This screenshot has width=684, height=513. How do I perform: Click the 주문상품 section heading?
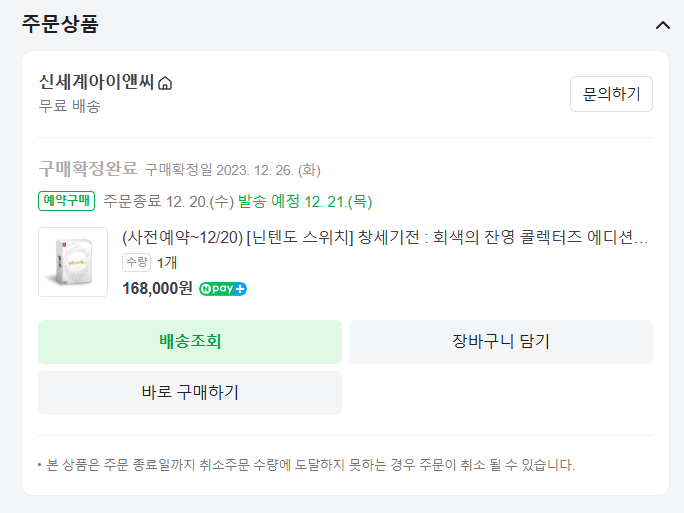coord(60,24)
